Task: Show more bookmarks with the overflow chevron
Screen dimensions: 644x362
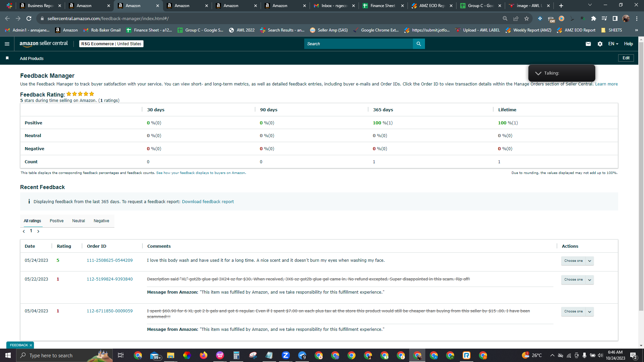Action: (636, 30)
